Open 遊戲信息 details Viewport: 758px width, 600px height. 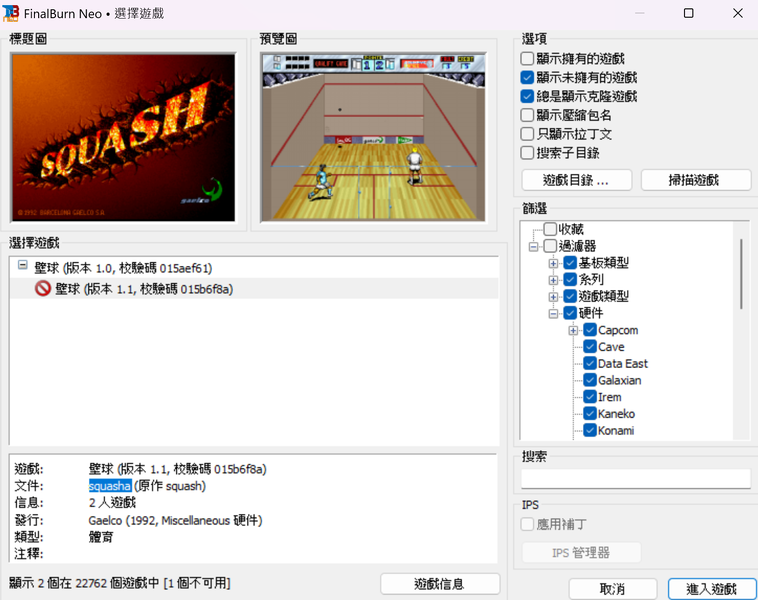point(439,584)
